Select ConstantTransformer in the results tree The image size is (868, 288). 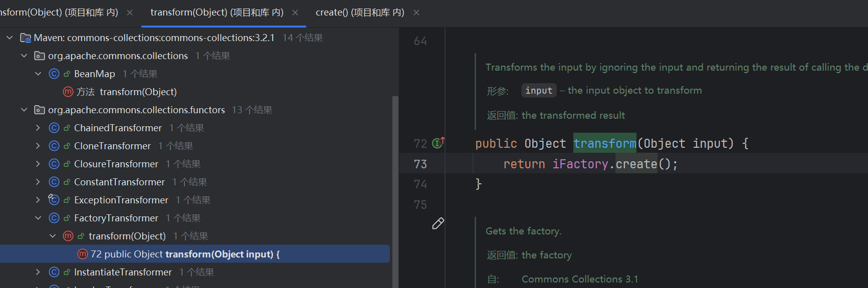pyautogui.click(x=119, y=182)
